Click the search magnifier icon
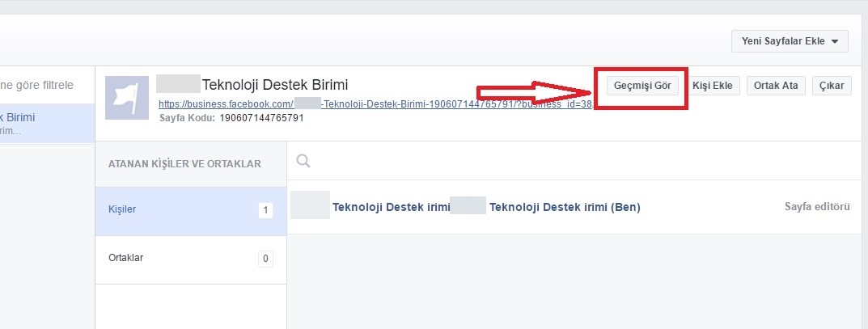868x329 pixels. pos(303,161)
